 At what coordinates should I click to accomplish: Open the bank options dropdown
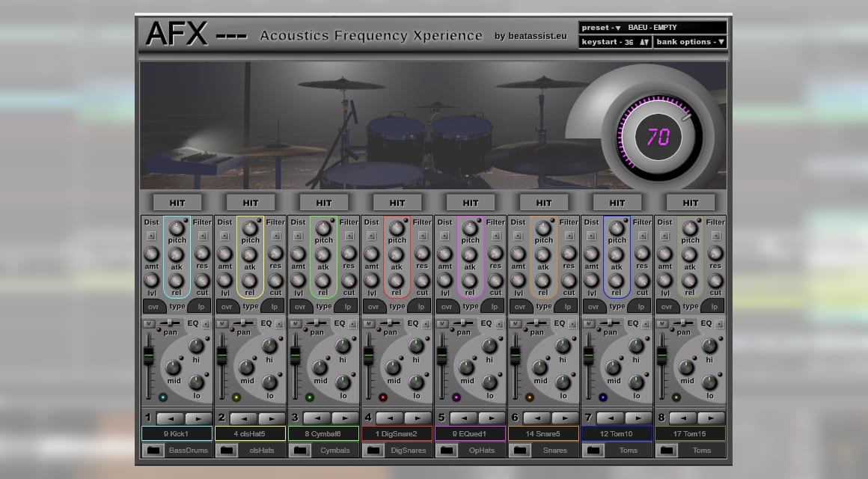tap(722, 42)
